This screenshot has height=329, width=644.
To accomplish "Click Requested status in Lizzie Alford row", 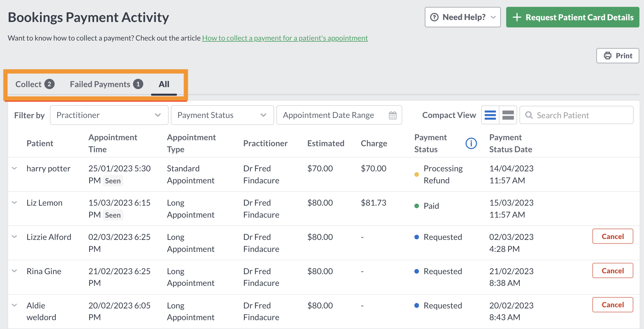I will pos(443,237).
